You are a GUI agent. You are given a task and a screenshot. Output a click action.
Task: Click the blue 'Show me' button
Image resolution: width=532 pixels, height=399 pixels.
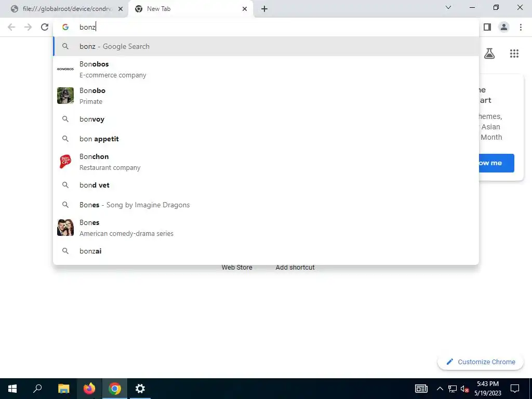(x=496, y=163)
